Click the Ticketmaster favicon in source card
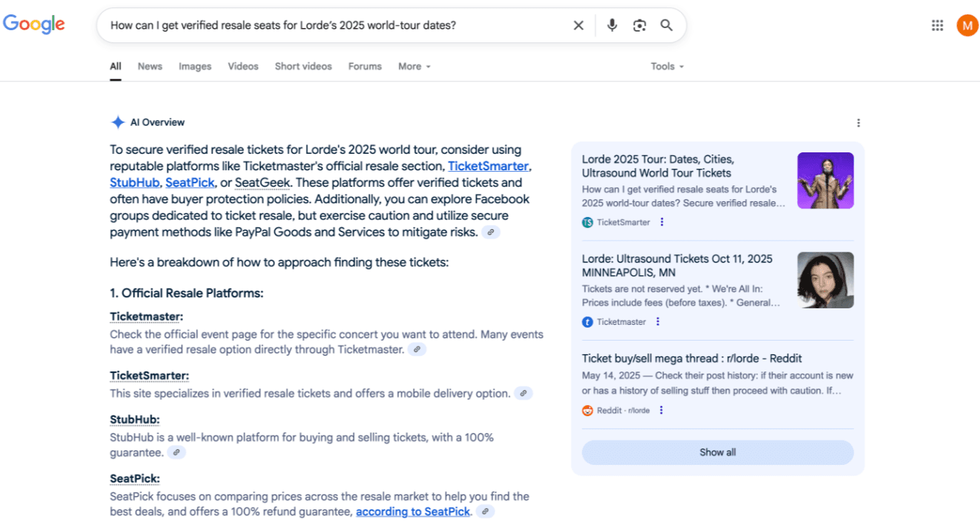 coord(587,322)
